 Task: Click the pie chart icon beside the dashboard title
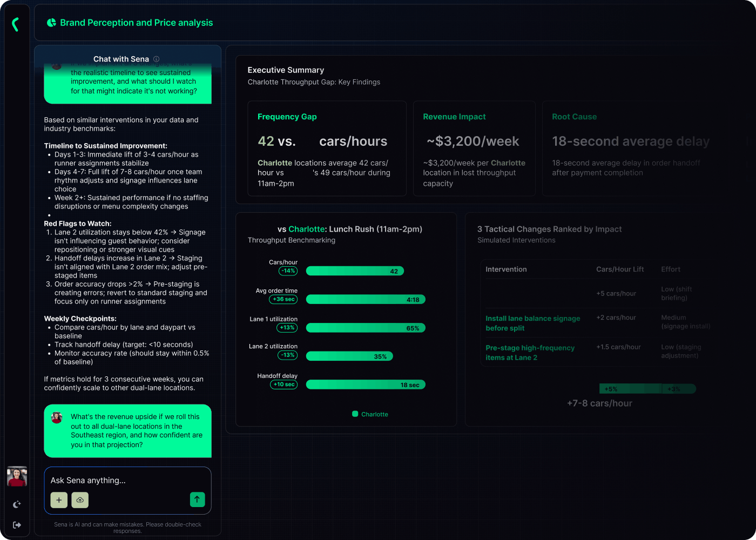click(x=51, y=22)
